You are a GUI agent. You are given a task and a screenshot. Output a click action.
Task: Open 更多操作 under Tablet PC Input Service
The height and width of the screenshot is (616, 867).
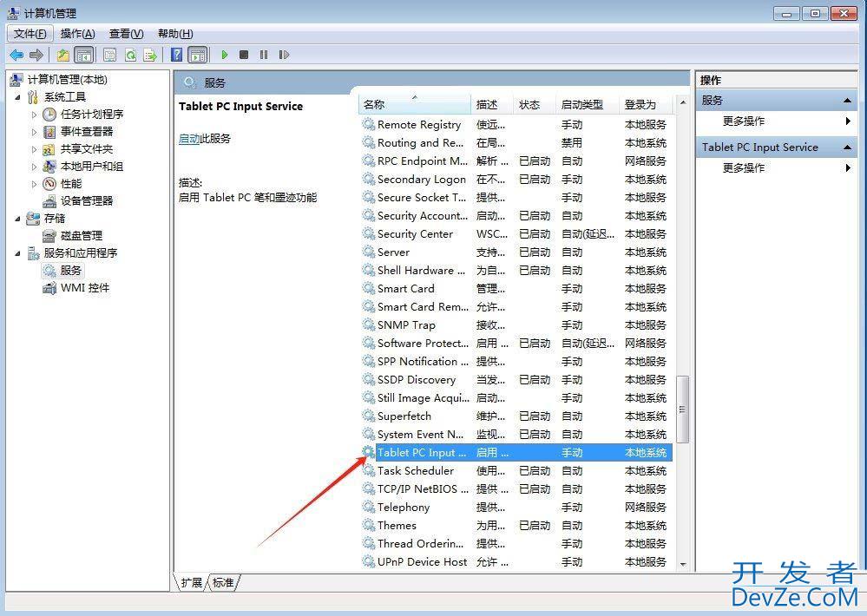777,167
